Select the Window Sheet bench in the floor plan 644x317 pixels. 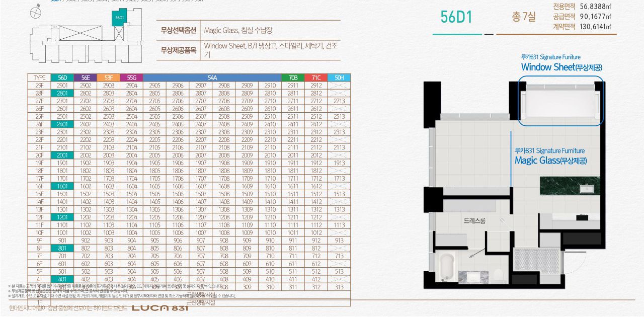pyautogui.click(x=560, y=104)
